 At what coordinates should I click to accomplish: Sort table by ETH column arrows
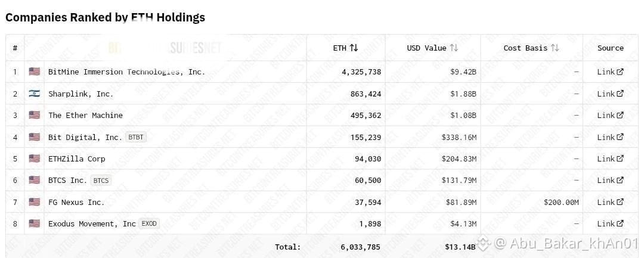[x=354, y=48]
